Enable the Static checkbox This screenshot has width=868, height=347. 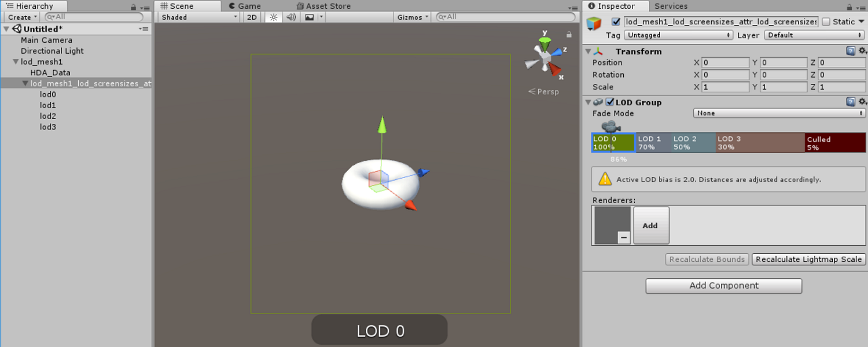(x=826, y=22)
